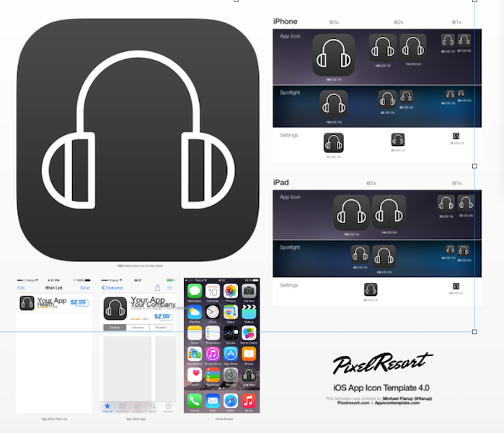Click the red Music icon in the dock
This screenshot has height=433, width=504.
tap(249, 400)
